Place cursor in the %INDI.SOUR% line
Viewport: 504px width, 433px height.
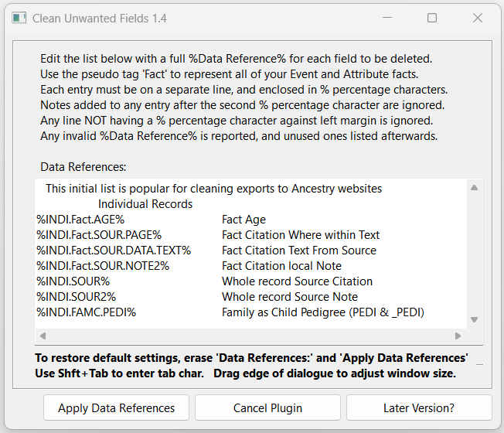[x=73, y=281]
